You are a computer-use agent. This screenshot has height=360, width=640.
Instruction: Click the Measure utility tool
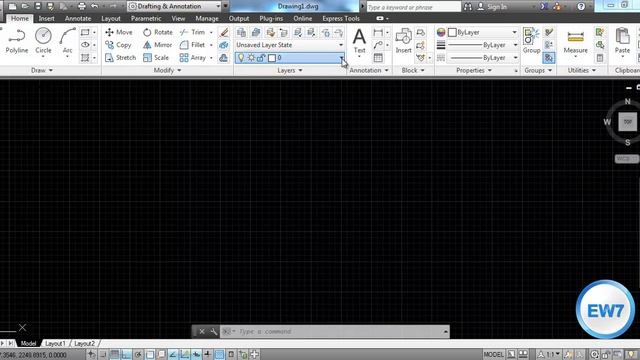[576, 41]
